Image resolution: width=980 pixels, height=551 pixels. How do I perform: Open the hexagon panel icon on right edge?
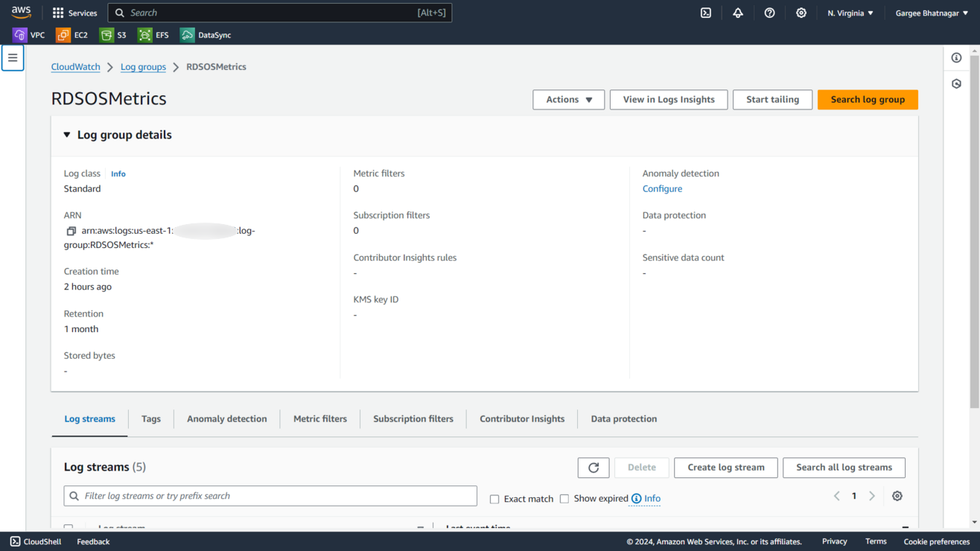(x=957, y=84)
